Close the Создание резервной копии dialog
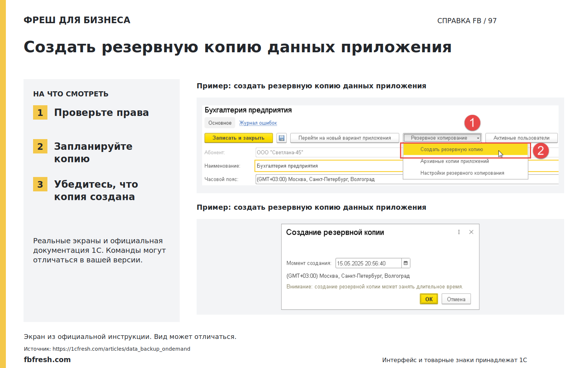Screen dimensions: 588x368 [471, 232]
